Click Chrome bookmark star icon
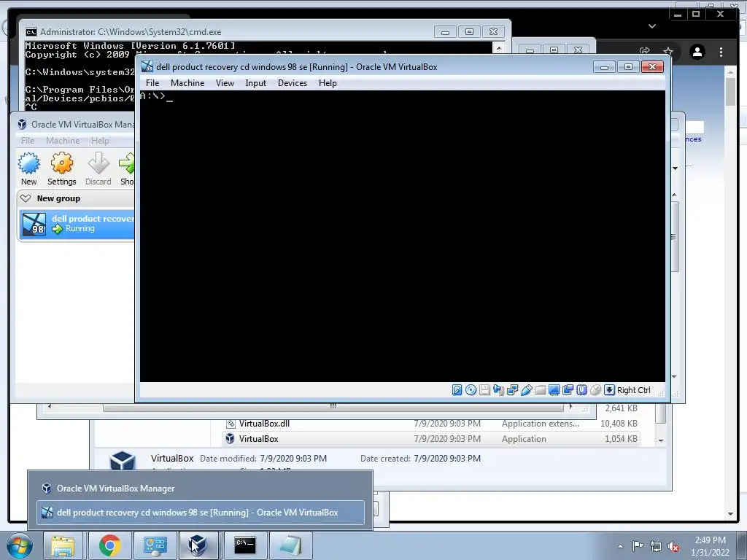Screen dimensions: 747x560 coord(668,51)
